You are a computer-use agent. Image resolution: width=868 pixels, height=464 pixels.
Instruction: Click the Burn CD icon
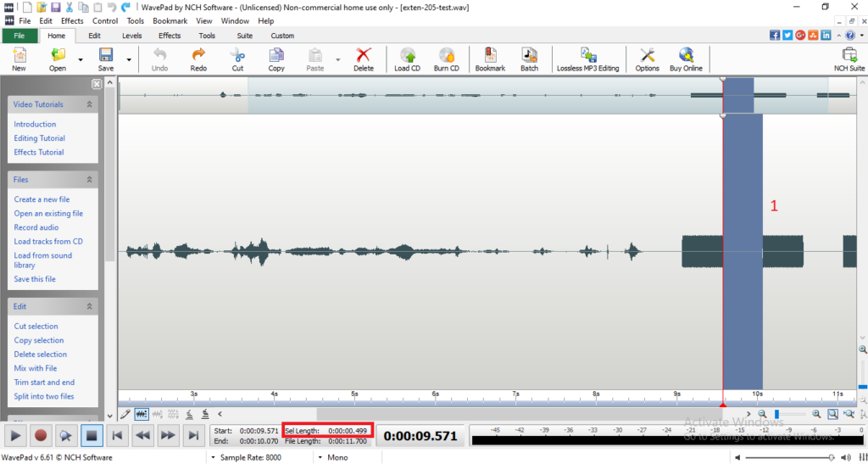coord(446,59)
